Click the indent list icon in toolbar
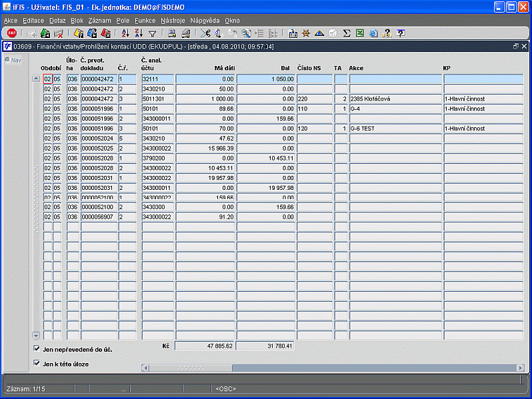The image size is (532, 399). click(x=259, y=33)
